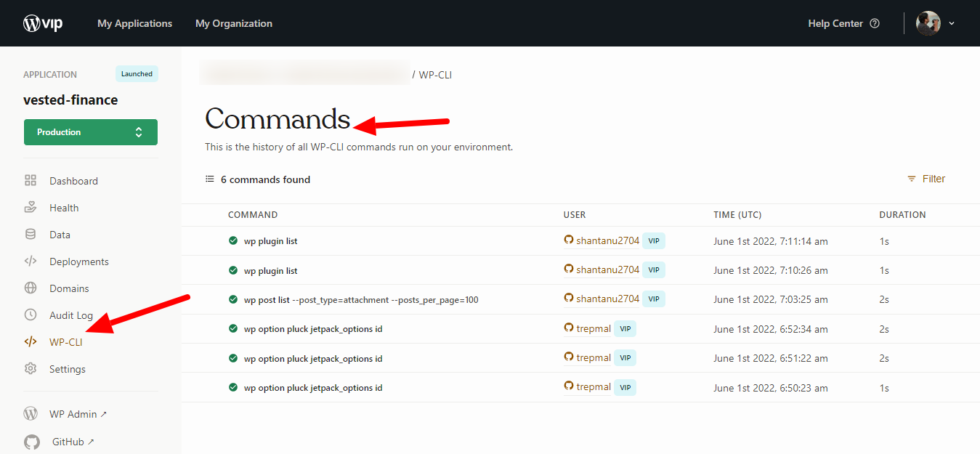Open Audit Log in the sidebar
The height and width of the screenshot is (454, 980).
[71, 315]
